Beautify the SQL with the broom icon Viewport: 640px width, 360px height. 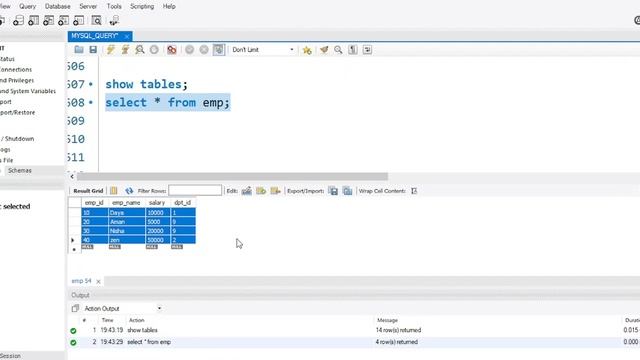(x=324, y=50)
